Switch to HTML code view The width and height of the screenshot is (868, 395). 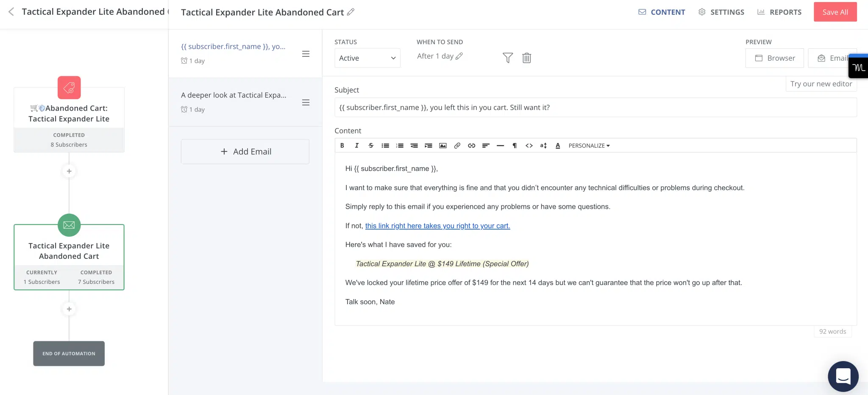pos(529,146)
